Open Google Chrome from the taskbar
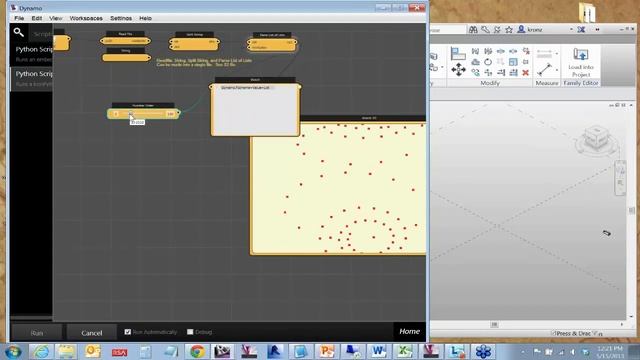The width and height of the screenshot is (640, 360). click(197, 351)
